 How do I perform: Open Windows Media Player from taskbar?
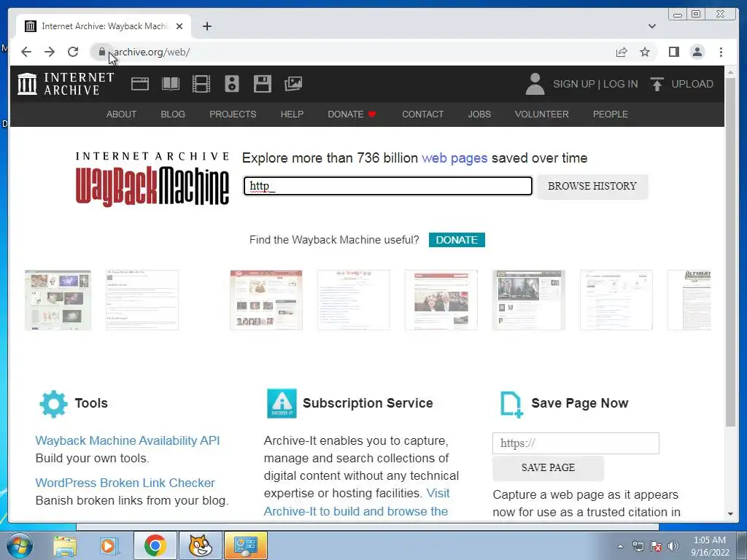click(x=109, y=545)
